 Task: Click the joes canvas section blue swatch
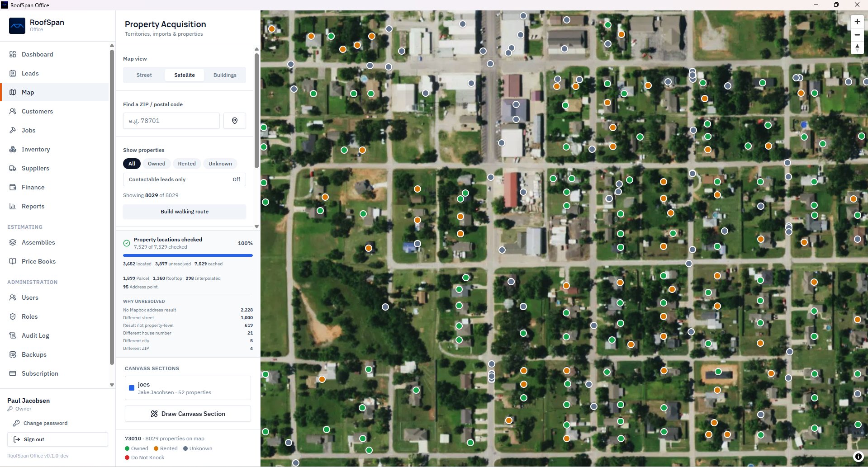point(132,388)
